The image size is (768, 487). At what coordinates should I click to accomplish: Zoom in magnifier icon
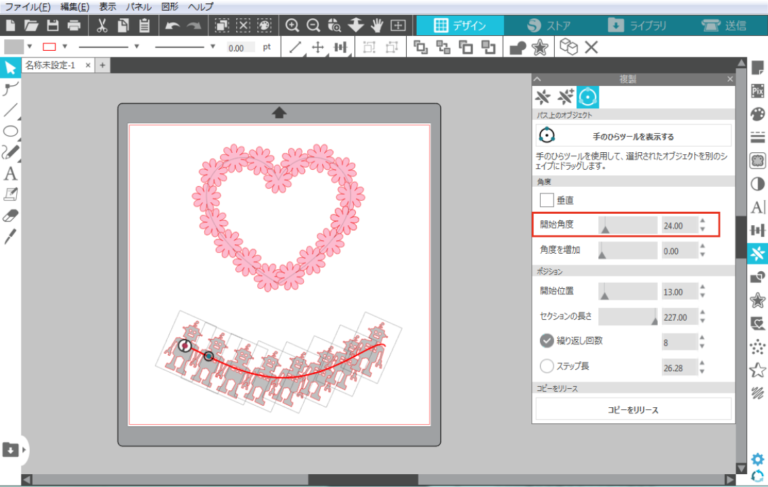point(292,25)
